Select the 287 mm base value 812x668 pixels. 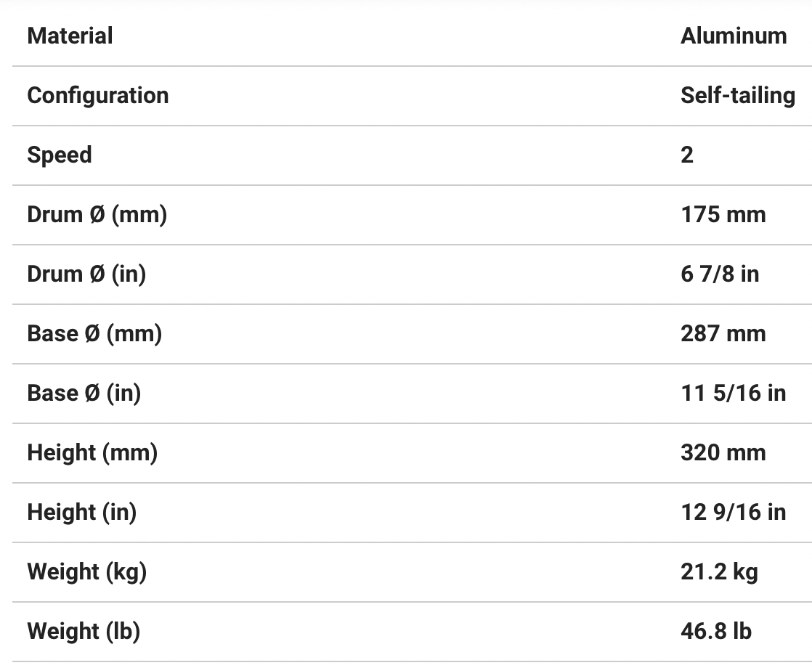pyautogui.click(x=723, y=333)
